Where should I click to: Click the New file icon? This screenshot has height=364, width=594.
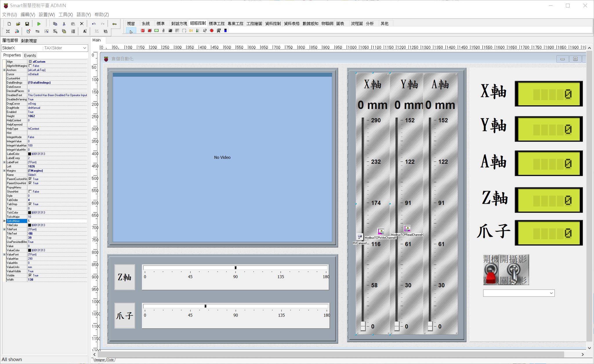tap(9, 24)
